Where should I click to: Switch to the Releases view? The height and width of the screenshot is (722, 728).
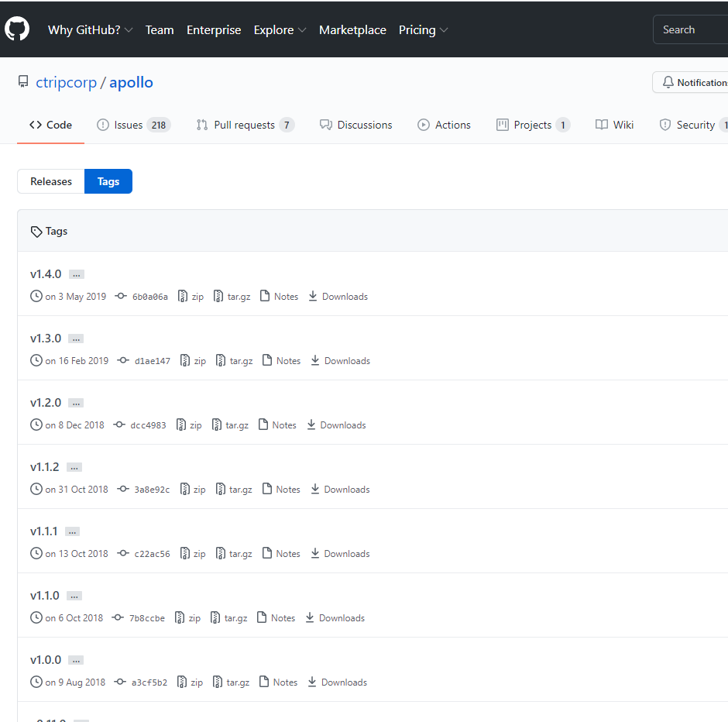coord(51,181)
